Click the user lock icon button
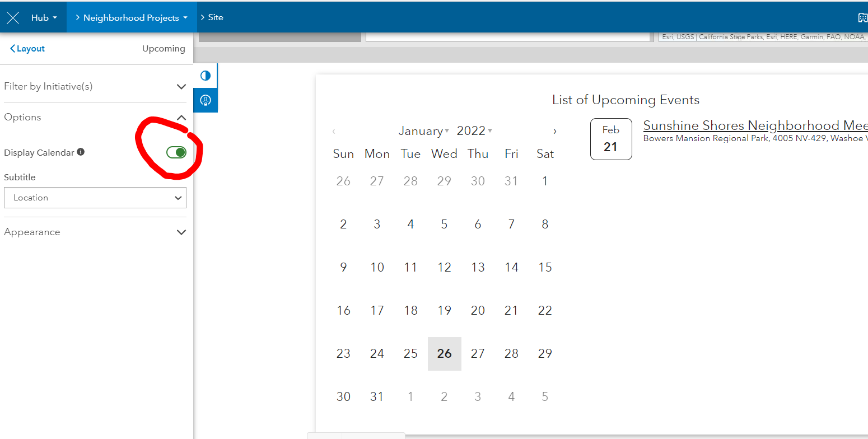The width and height of the screenshot is (868, 439). click(206, 100)
